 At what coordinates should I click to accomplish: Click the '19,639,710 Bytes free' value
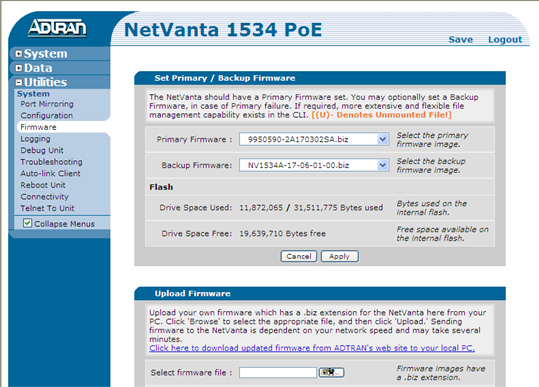click(x=282, y=234)
